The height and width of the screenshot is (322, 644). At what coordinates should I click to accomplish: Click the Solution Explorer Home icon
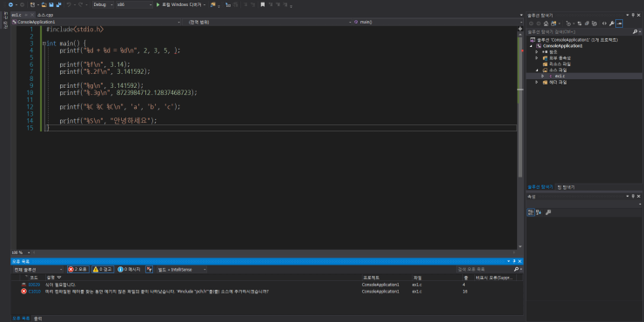(546, 23)
